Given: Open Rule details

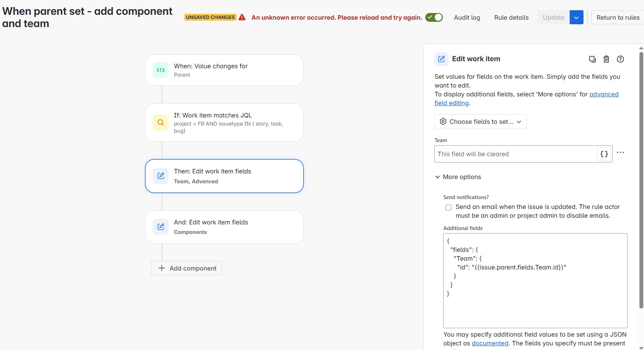Looking at the screenshot, I should pos(511,18).
